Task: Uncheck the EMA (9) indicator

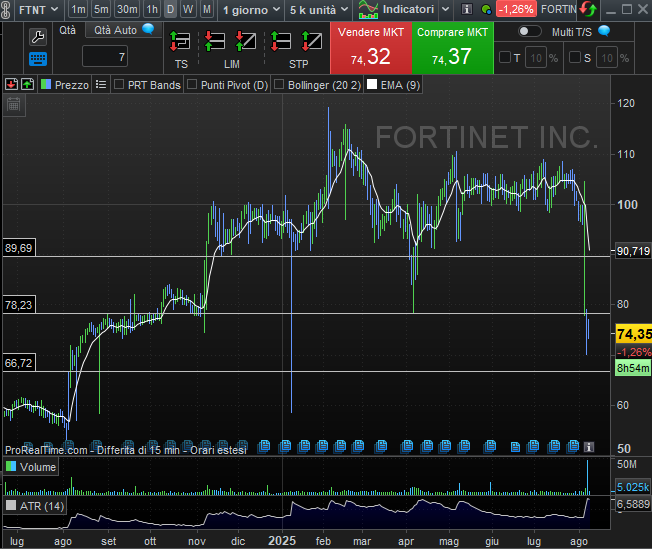Action: [373, 85]
